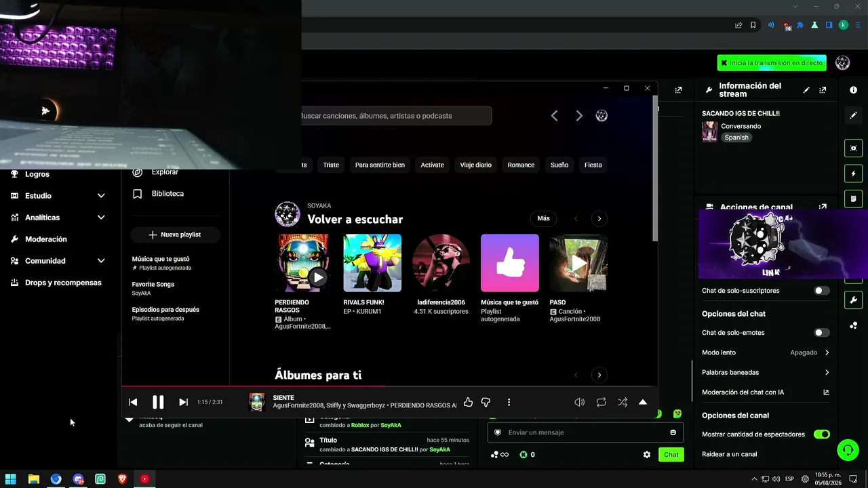Edit stream info with the pencil in panel header

coord(806,90)
